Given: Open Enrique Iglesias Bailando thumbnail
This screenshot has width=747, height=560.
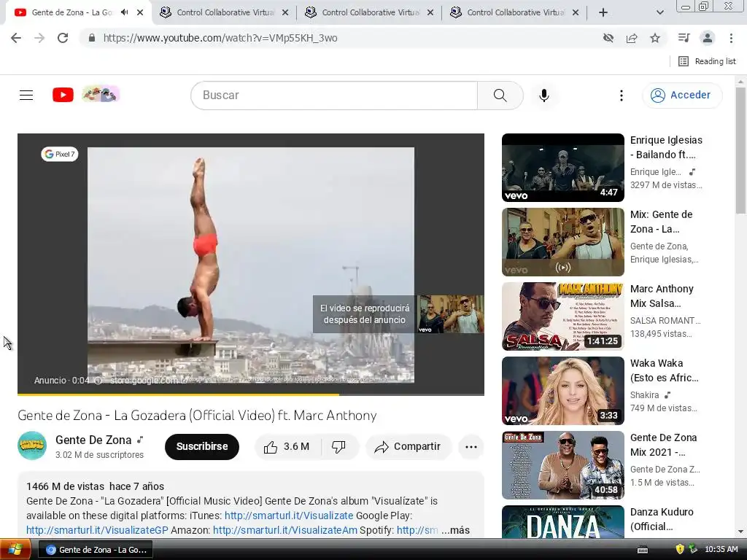Looking at the screenshot, I should [x=562, y=168].
